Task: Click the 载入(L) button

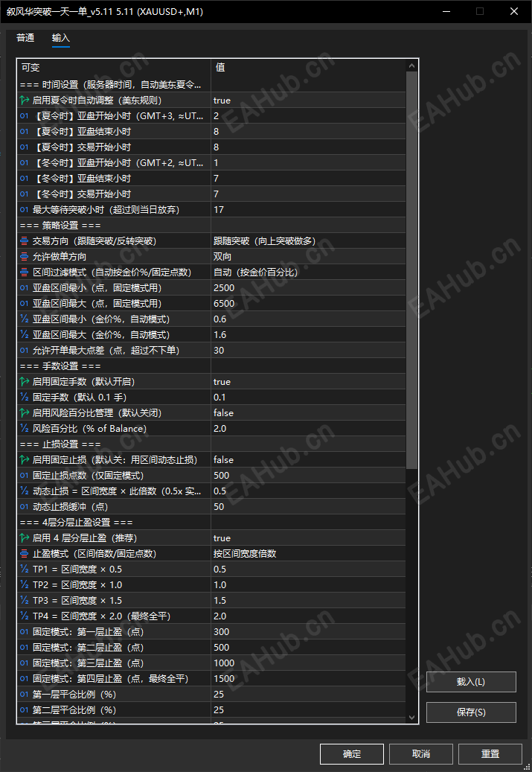Action: [471, 682]
